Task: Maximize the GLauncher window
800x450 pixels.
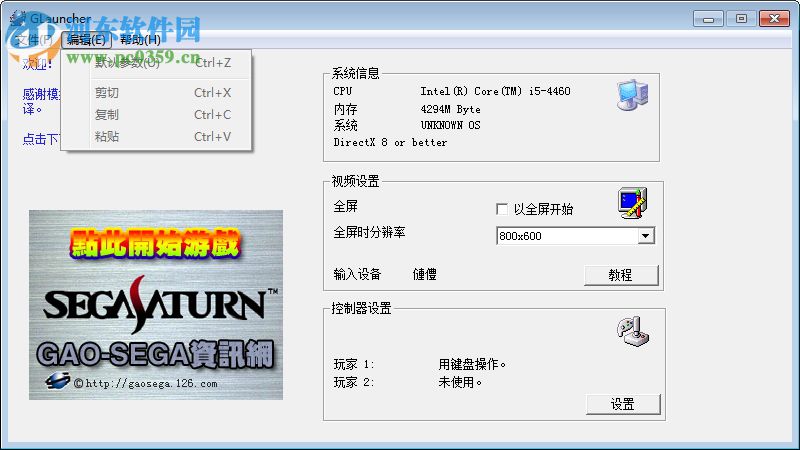Action: pyautogui.click(x=741, y=19)
